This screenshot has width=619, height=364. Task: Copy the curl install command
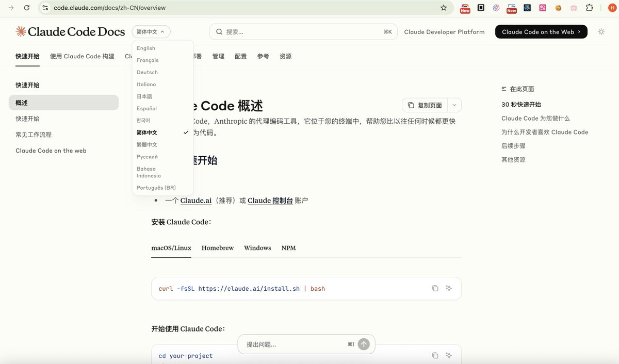(x=435, y=288)
